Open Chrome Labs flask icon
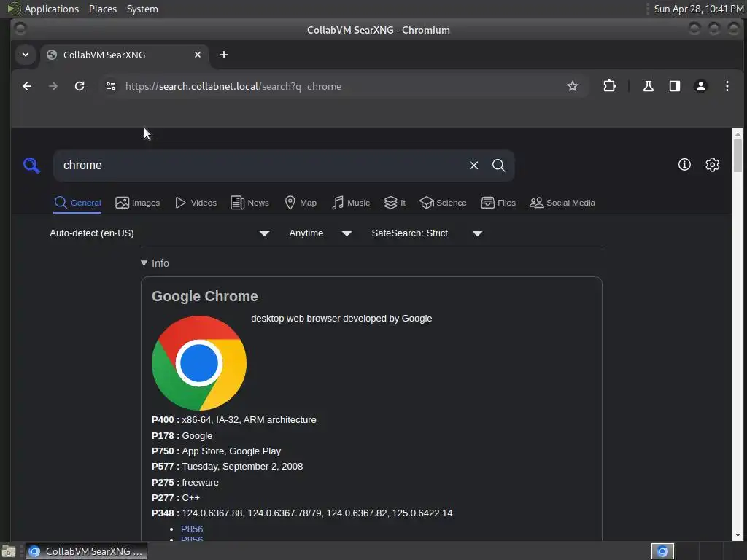 point(648,86)
